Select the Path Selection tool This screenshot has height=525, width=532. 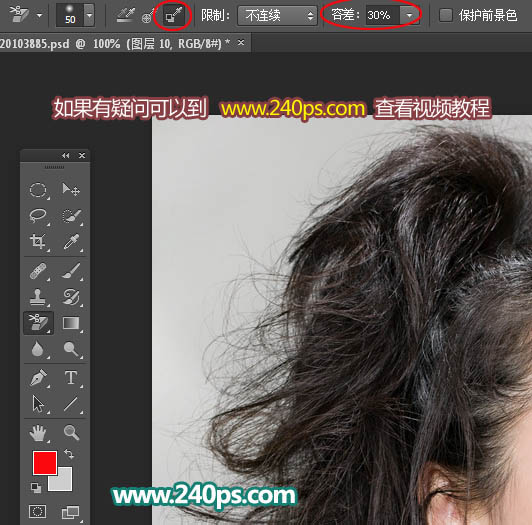(38, 404)
